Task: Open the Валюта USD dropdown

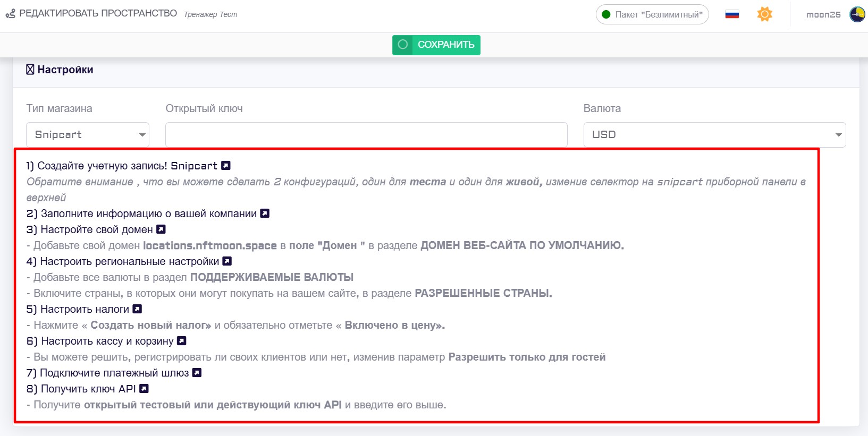Action: point(714,135)
